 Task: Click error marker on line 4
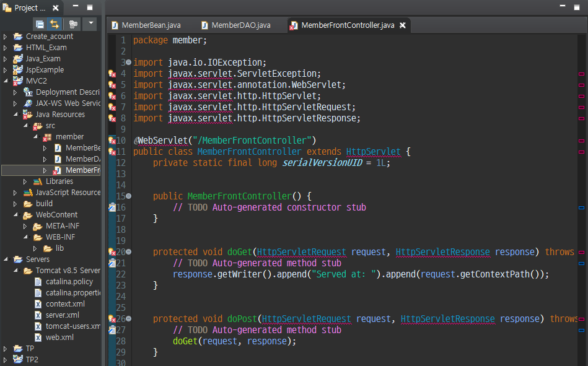[112, 74]
